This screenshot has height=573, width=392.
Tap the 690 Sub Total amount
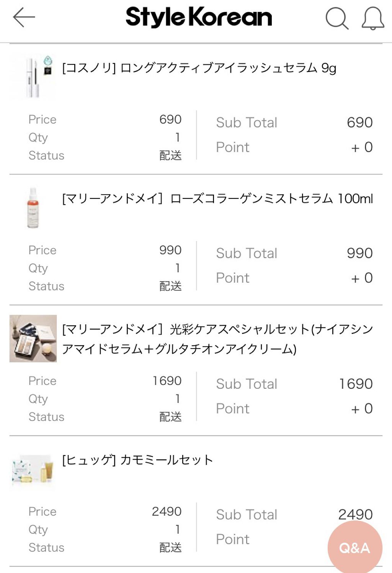point(359,123)
